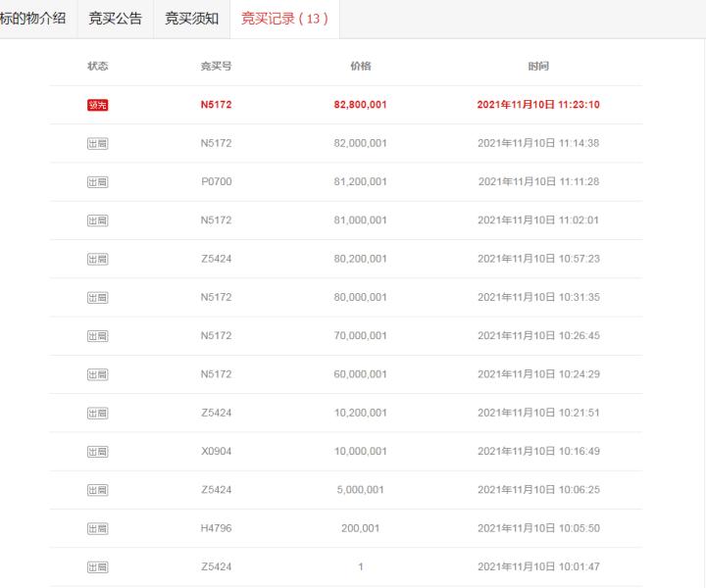Click bidder number X0904
Image resolution: width=706 pixels, height=588 pixels.
(217, 451)
